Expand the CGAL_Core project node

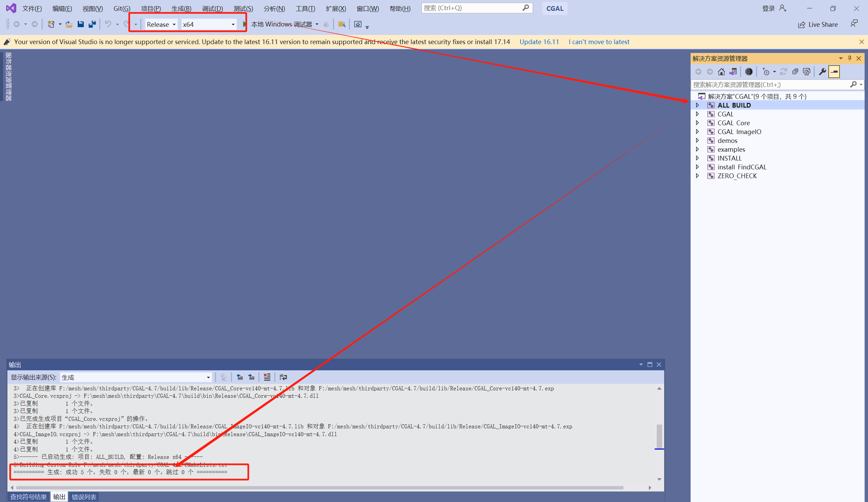[697, 123]
